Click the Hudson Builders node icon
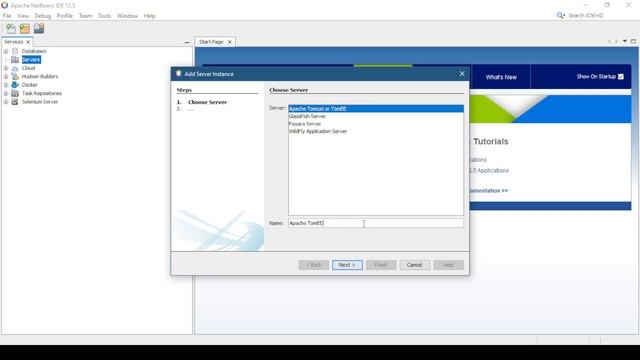Viewport: 640px width, 360px height. coord(15,76)
